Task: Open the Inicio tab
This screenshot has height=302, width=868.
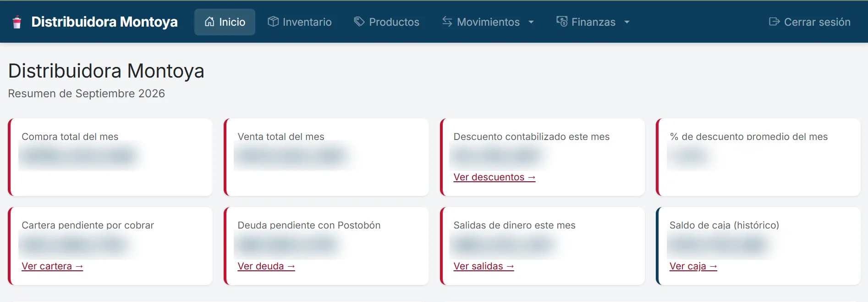Action: [x=225, y=22]
